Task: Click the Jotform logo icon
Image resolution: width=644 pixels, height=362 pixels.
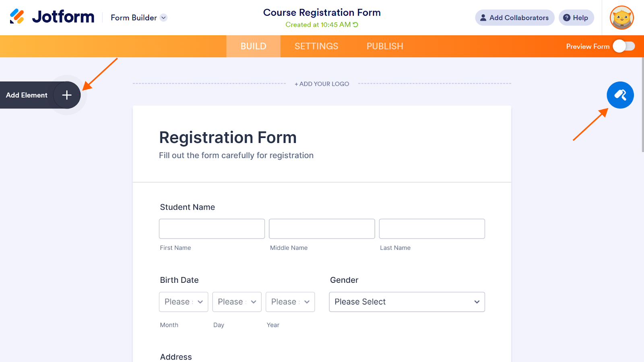Action: (x=17, y=16)
